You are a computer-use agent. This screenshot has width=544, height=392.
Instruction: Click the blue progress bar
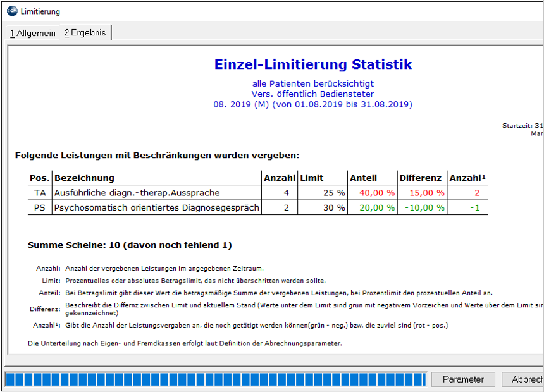point(216,379)
